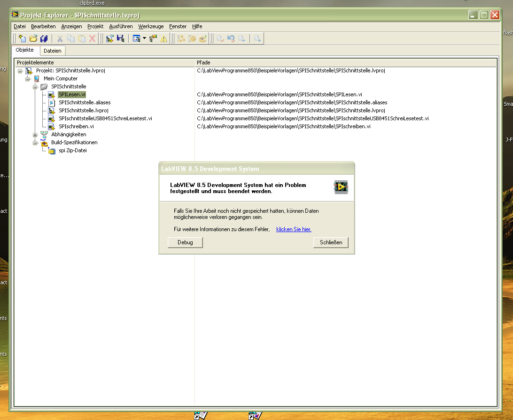This screenshot has height=420, width=513.
Task: Click the yellow warning triangle icon
Action: tap(163, 39)
